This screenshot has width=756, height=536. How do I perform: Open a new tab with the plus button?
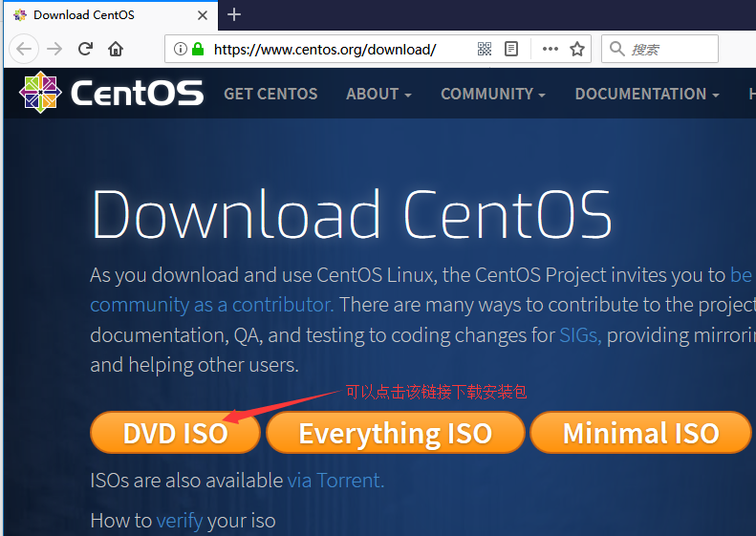pos(234,15)
